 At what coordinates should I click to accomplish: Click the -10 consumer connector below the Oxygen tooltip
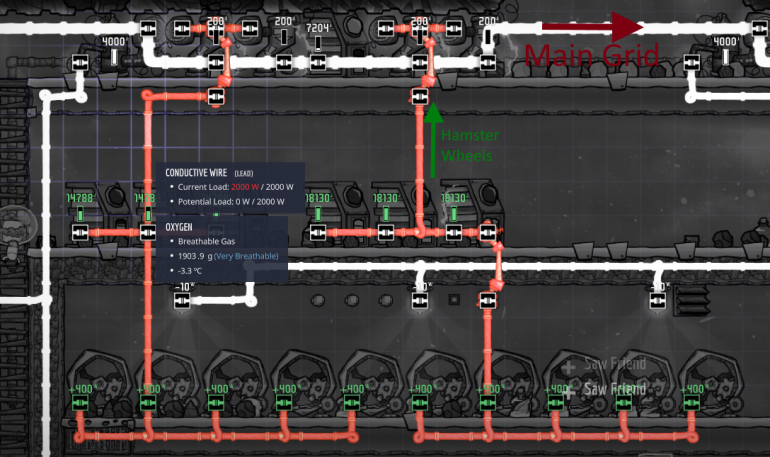(x=182, y=300)
